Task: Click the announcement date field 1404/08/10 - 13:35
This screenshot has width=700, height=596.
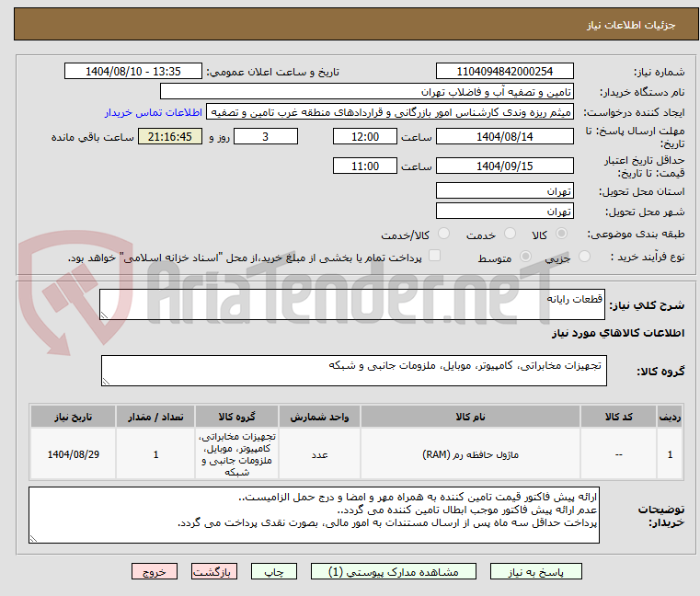Action: click(x=133, y=72)
